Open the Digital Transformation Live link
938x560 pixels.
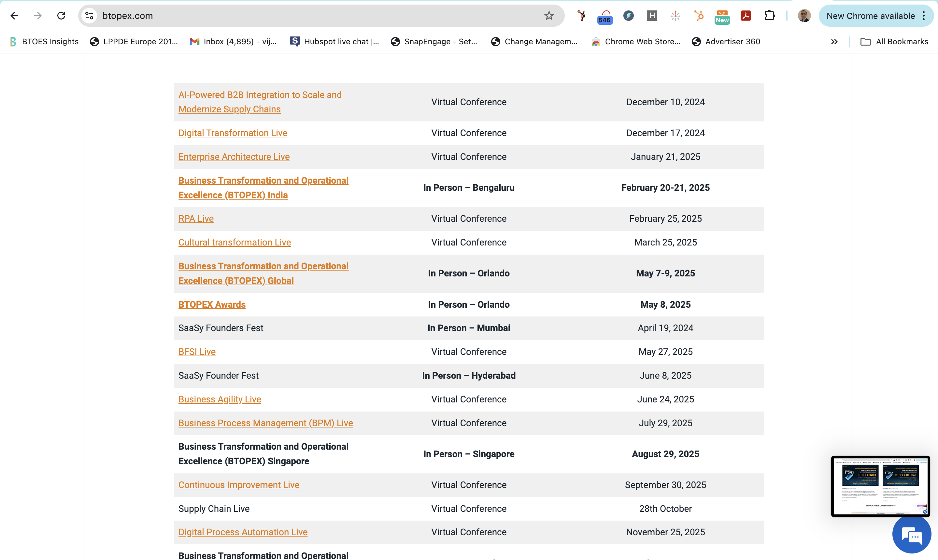pyautogui.click(x=233, y=133)
